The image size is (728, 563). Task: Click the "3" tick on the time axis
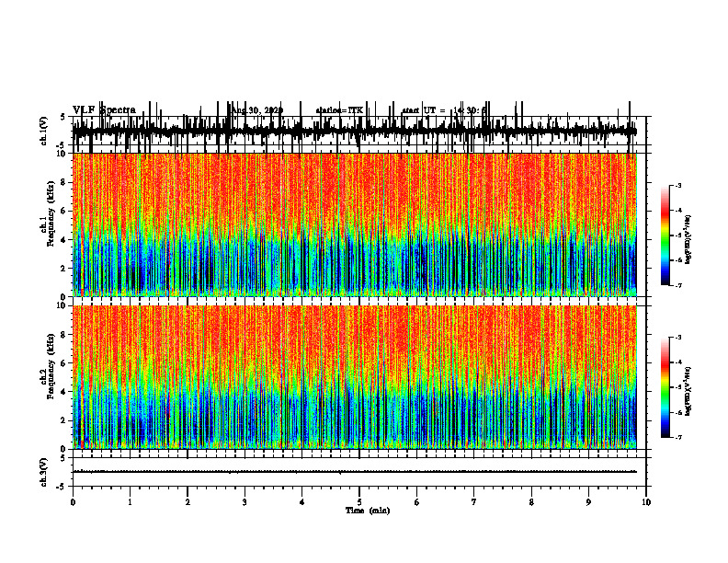pyautogui.click(x=245, y=502)
